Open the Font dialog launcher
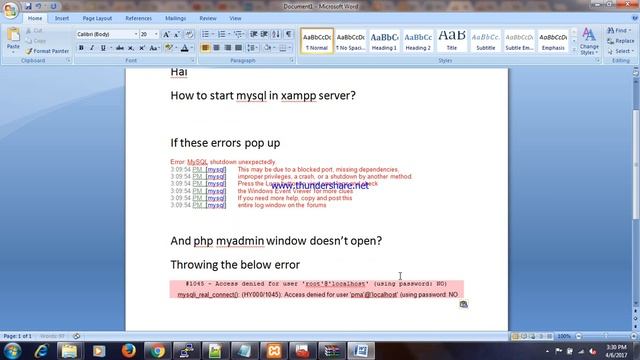This screenshot has width=640, height=360. point(193,60)
